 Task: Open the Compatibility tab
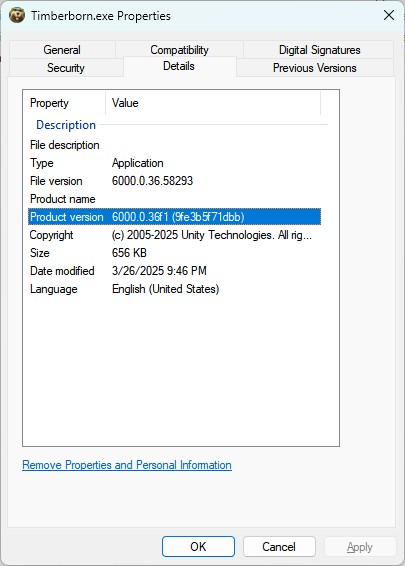point(179,50)
